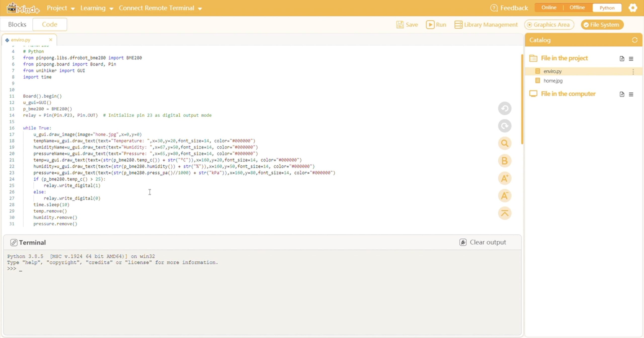Screen dimensions: 644x338
Task: Click the Run button
Action: tap(436, 25)
